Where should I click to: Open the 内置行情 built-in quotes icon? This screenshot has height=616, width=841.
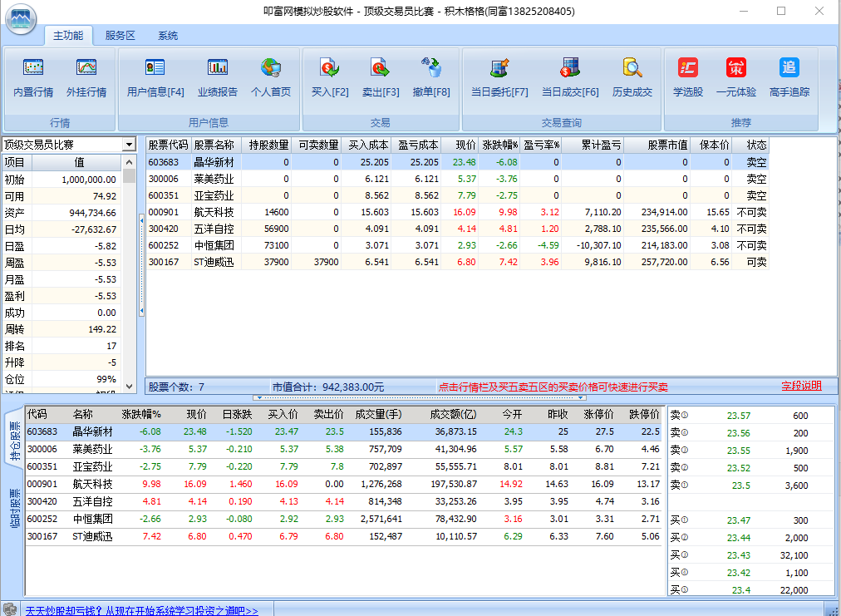coord(33,77)
